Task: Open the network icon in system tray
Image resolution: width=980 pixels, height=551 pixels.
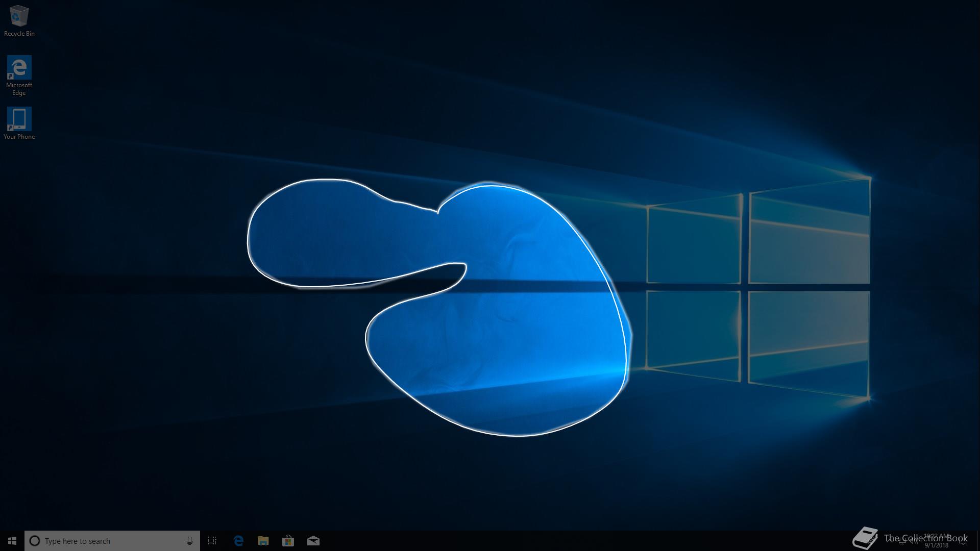Action: click(x=901, y=541)
